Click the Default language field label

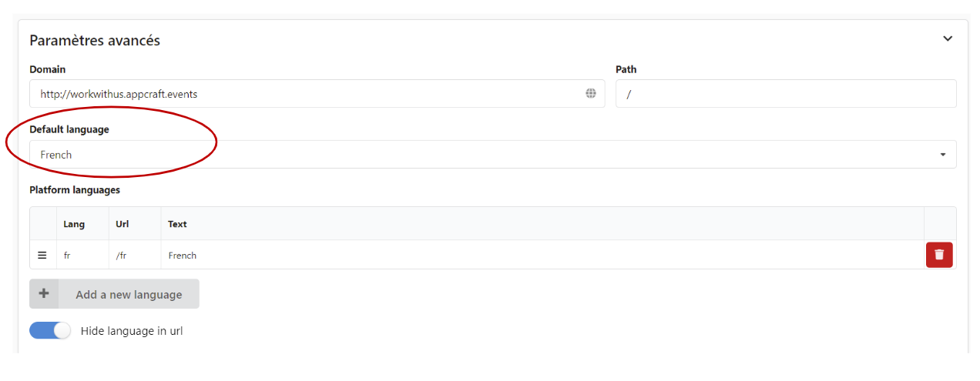tap(69, 129)
